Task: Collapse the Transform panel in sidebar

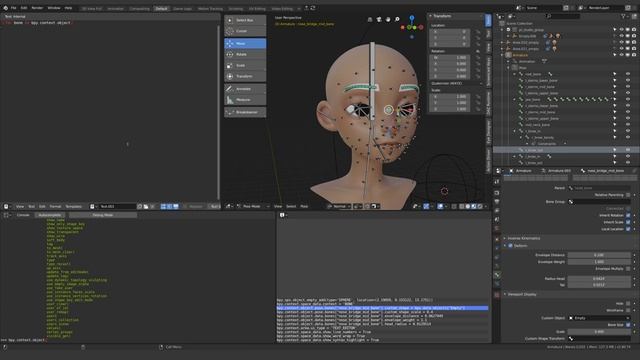Action: tap(430, 16)
